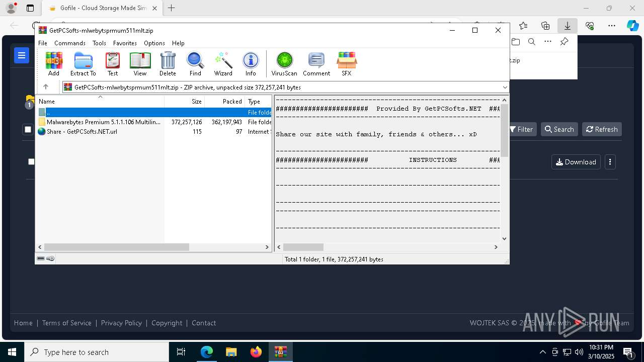Click the browser collections icon

tap(545, 26)
